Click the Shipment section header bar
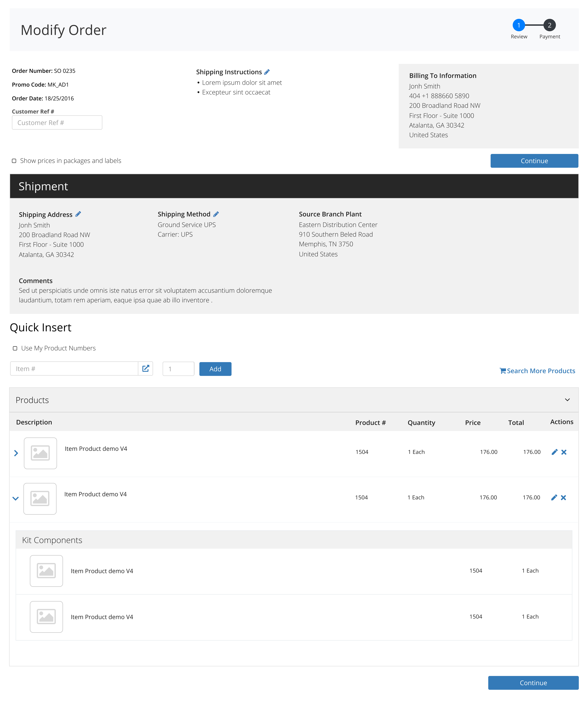This screenshot has width=588, height=704. [294, 186]
